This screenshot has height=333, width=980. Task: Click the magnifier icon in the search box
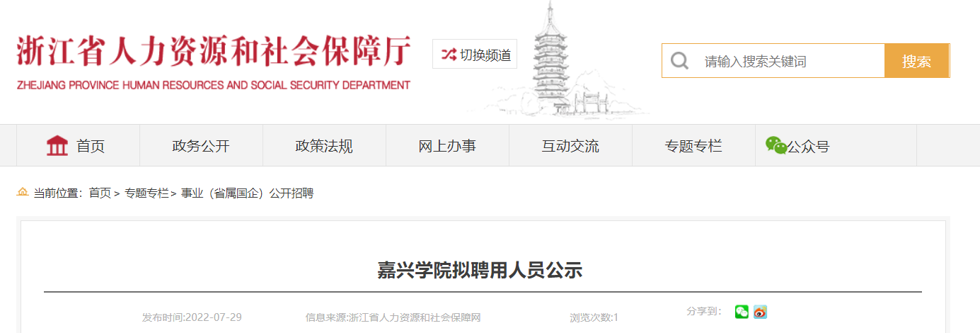point(679,61)
